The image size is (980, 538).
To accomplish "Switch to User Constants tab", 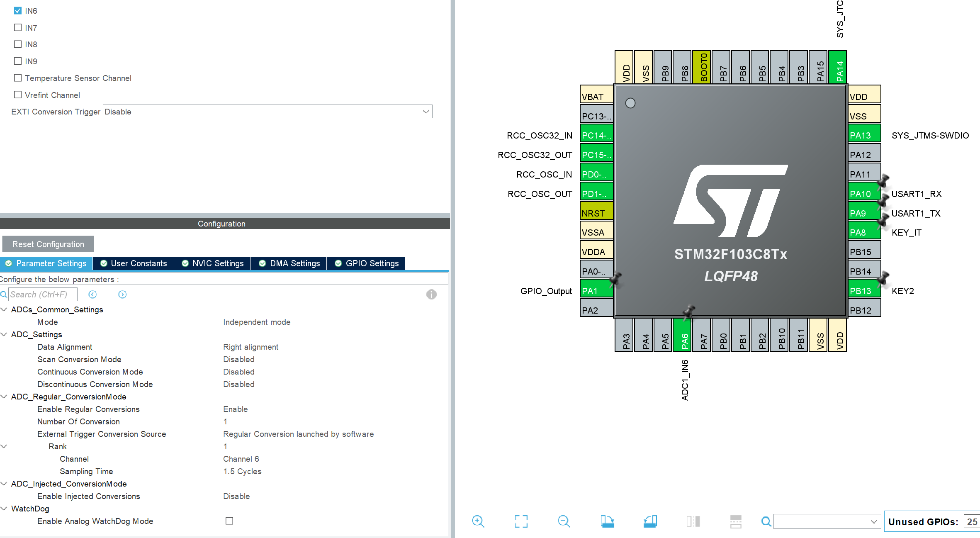I will [134, 263].
